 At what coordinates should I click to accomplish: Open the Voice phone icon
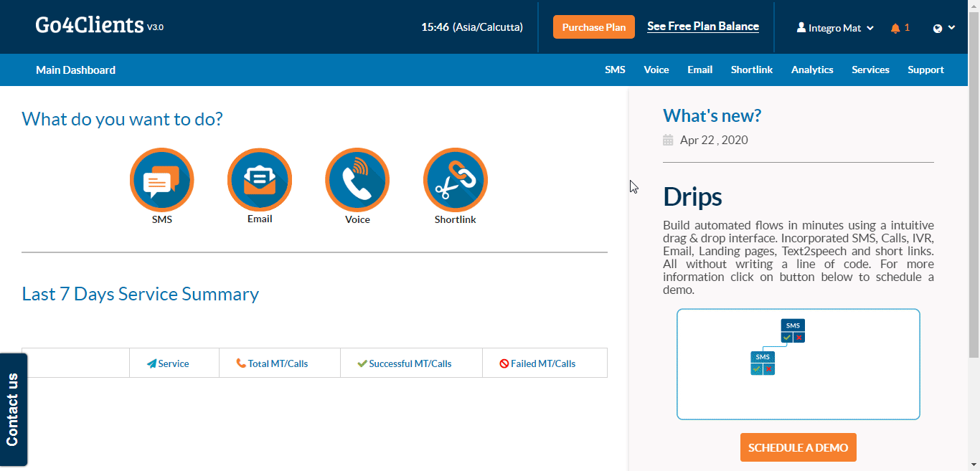point(357,180)
